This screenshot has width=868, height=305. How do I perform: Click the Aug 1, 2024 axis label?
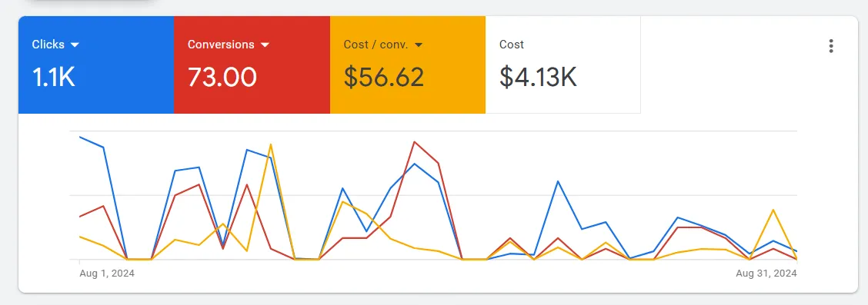pyautogui.click(x=107, y=274)
